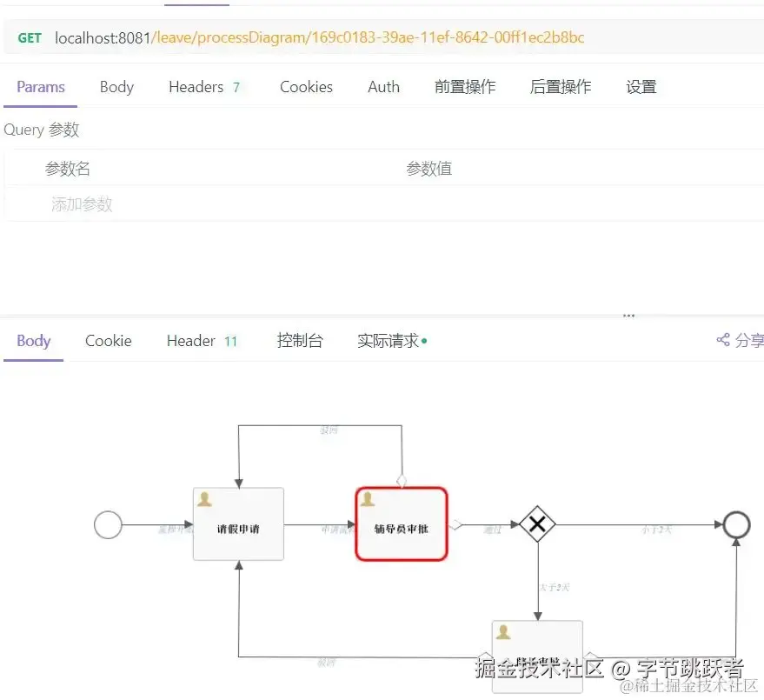This screenshot has height=700, width=764.
Task: Click the exclusive gateway X symbol
Action: 537,524
